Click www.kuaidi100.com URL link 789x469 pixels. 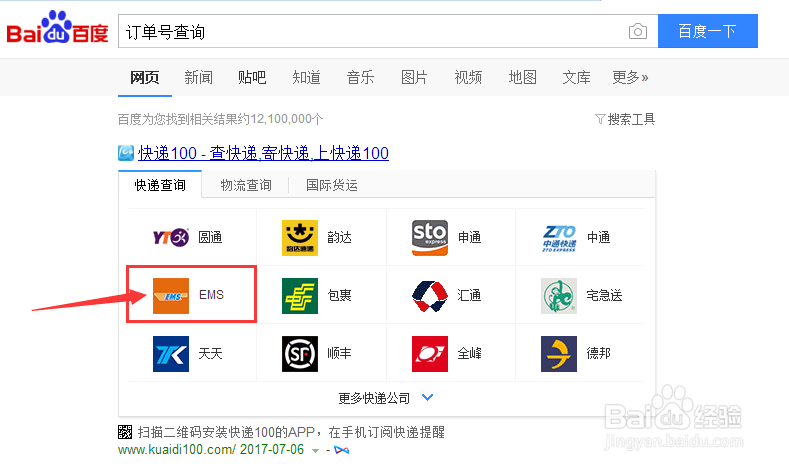(177, 449)
